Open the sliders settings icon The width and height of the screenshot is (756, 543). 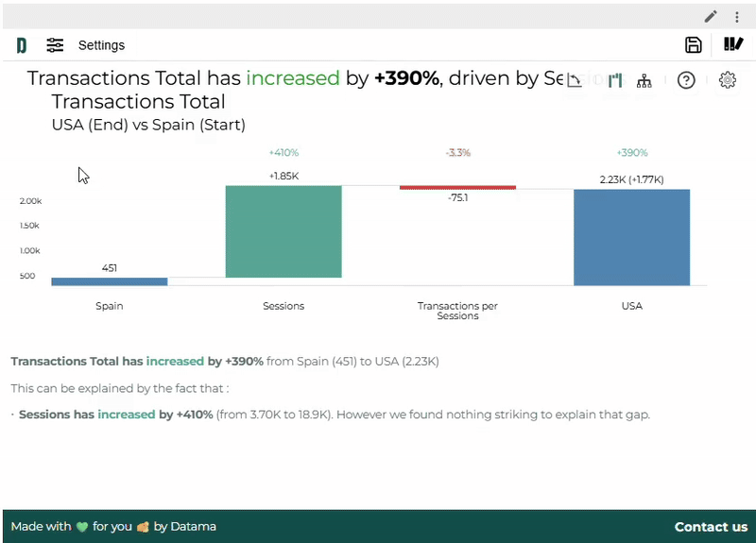(56, 45)
